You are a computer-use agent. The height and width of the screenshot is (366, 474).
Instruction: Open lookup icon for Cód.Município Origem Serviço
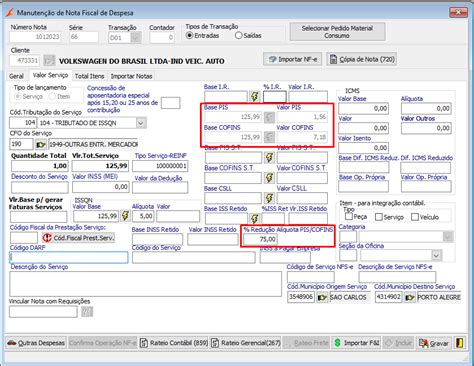[322, 297]
